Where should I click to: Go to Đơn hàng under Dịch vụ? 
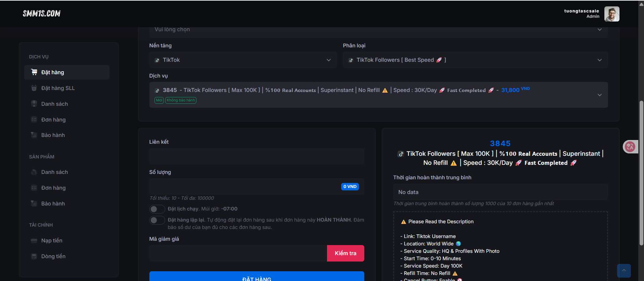pyautogui.click(x=67, y=120)
